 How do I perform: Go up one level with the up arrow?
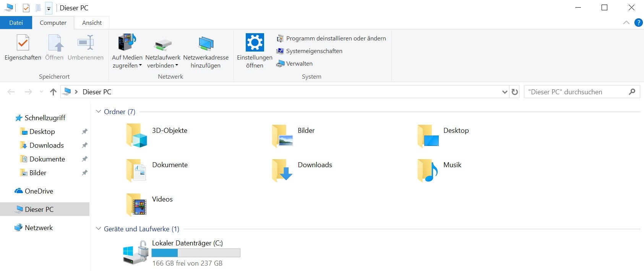click(53, 92)
